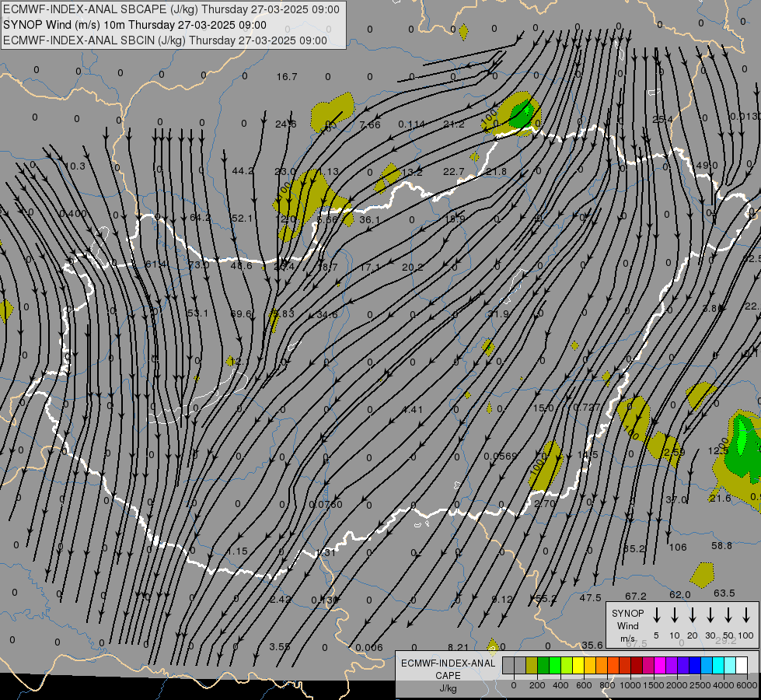
Task: Click the map value '0.0569'
Action: (x=501, y=456)
